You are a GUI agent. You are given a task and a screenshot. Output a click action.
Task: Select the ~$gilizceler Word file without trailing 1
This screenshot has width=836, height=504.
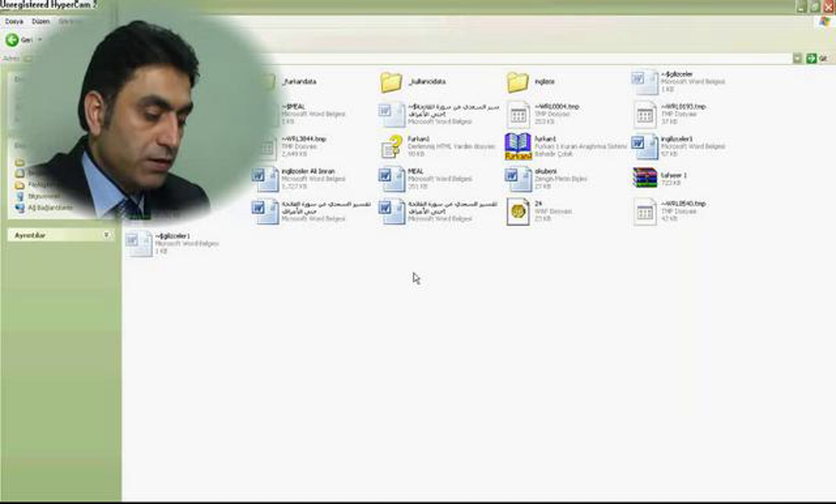point(645,82)
